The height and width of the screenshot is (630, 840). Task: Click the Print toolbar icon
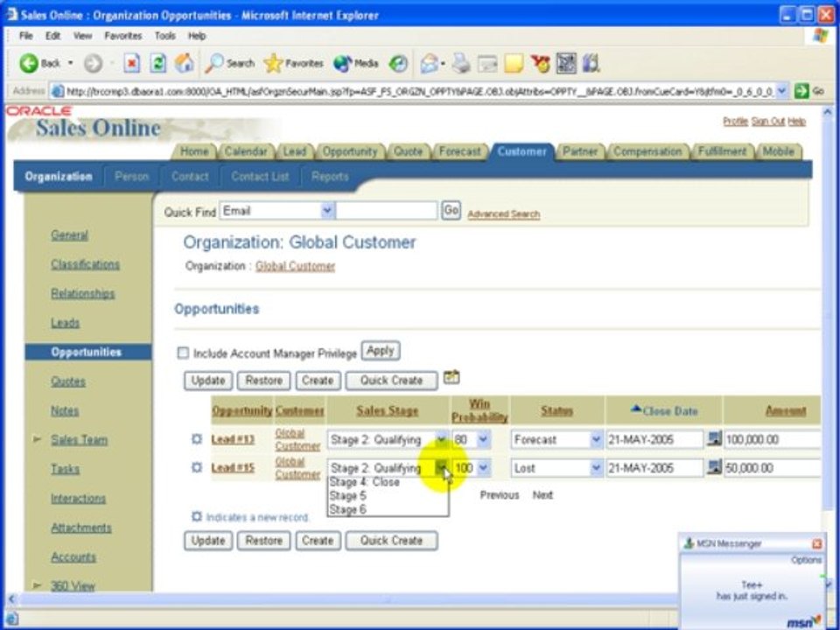(x=460, y=64)
